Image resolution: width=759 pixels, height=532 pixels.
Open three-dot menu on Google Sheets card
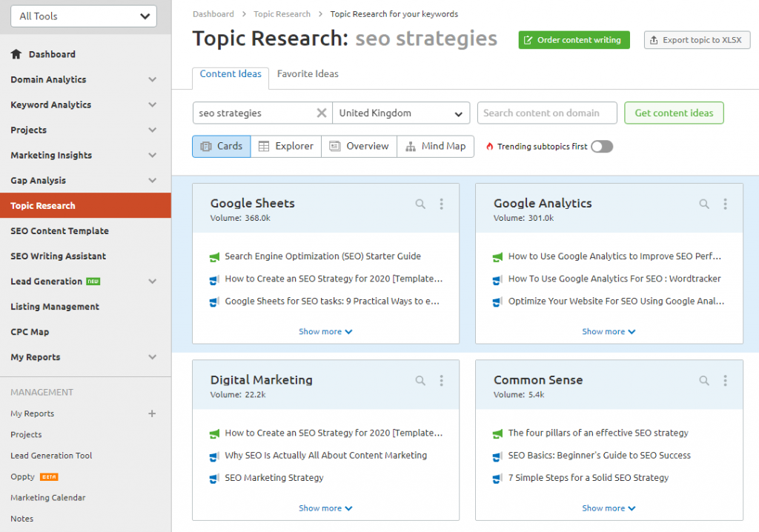point(442,204)
